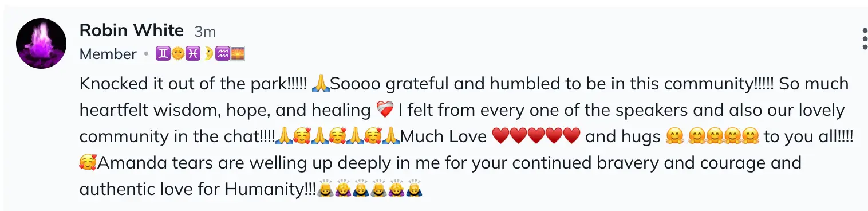Click the Pisces zodiac badge emoji

pos(193,54)
